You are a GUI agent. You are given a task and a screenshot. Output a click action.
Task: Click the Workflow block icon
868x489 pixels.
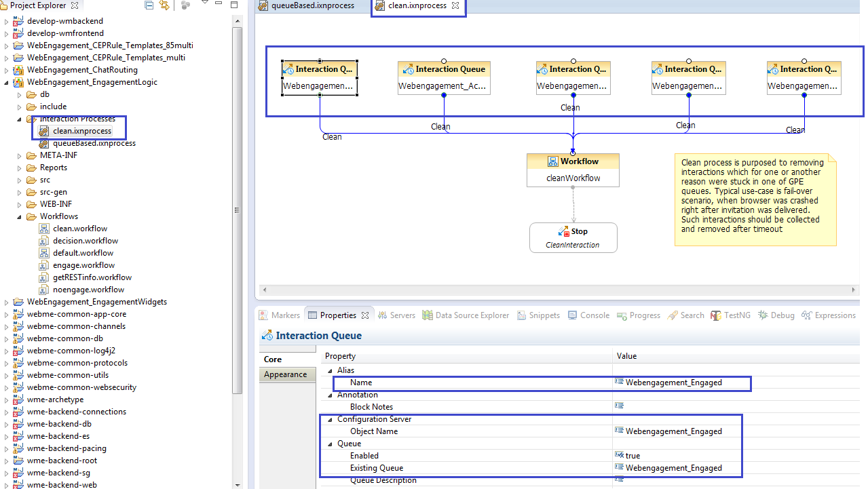553,161
